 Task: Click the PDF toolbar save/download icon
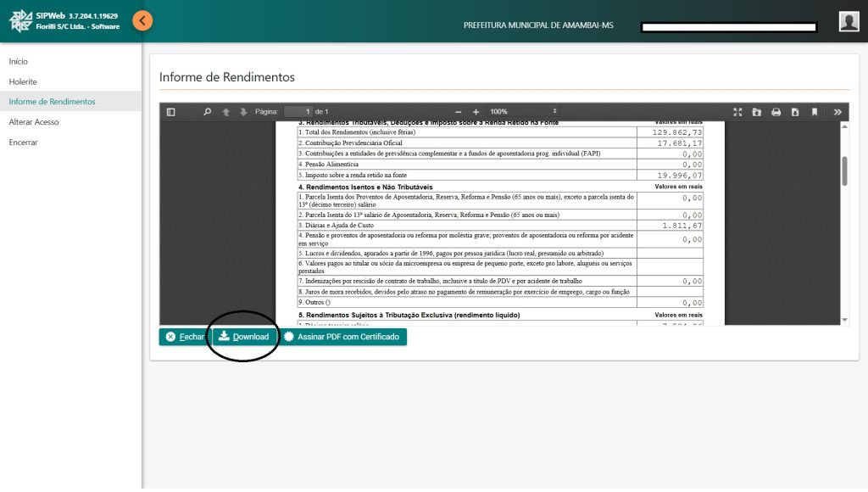click(795, 112)
